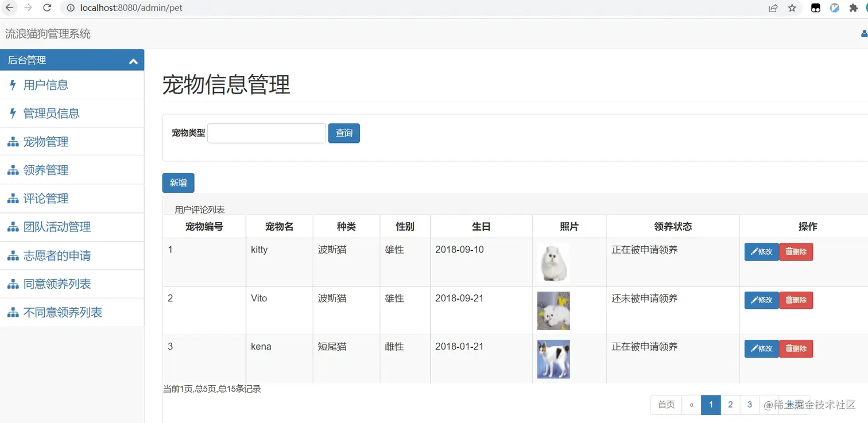The width and height of the screenshot is (868, 423).
Task: Open the user account icon at top right
Action: click(863, 33)
